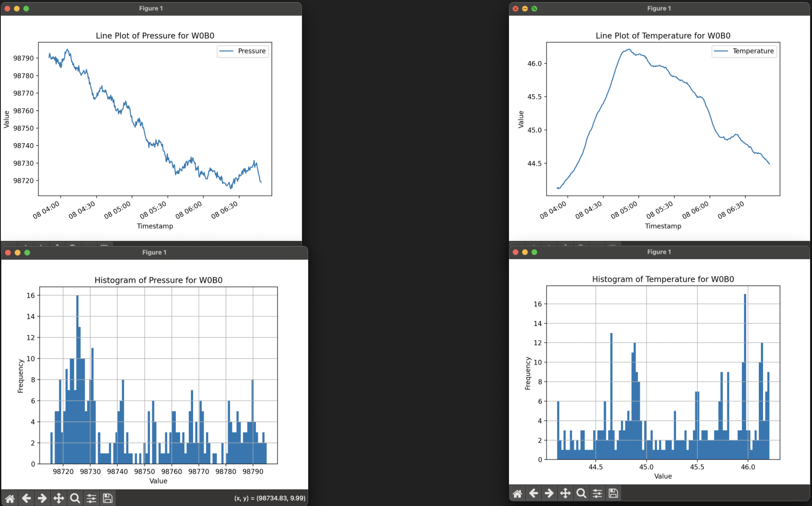Click Value x-axis label in Pressure histogram

tap(158, 481)
